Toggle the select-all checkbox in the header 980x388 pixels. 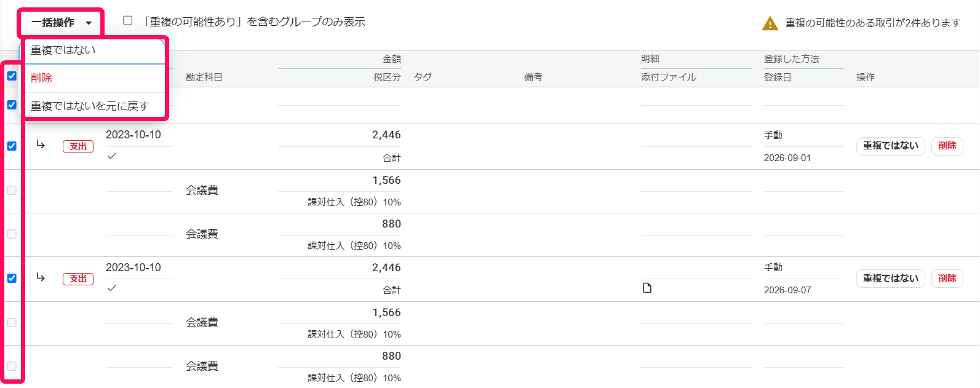point(12,76)
